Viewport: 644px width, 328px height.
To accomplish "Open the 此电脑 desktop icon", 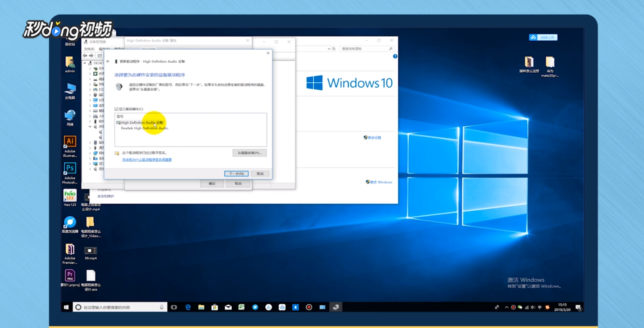I will (x=70, y=91).
